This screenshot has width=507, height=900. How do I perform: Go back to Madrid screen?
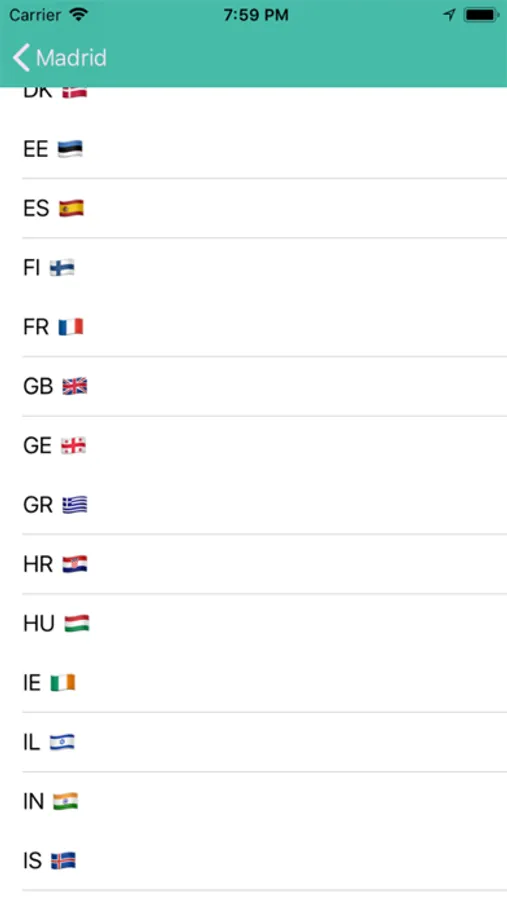click(60, 58)
